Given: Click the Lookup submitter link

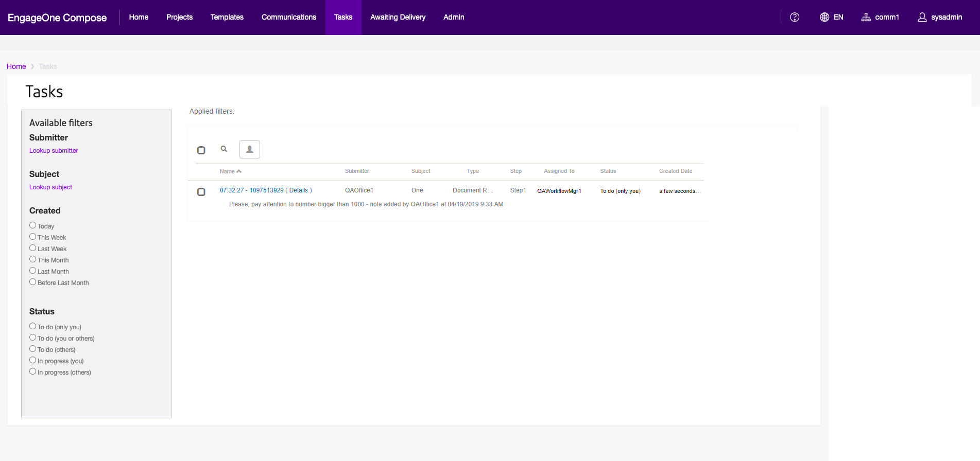Looking at the screenshot, I should tap(54, 151).
